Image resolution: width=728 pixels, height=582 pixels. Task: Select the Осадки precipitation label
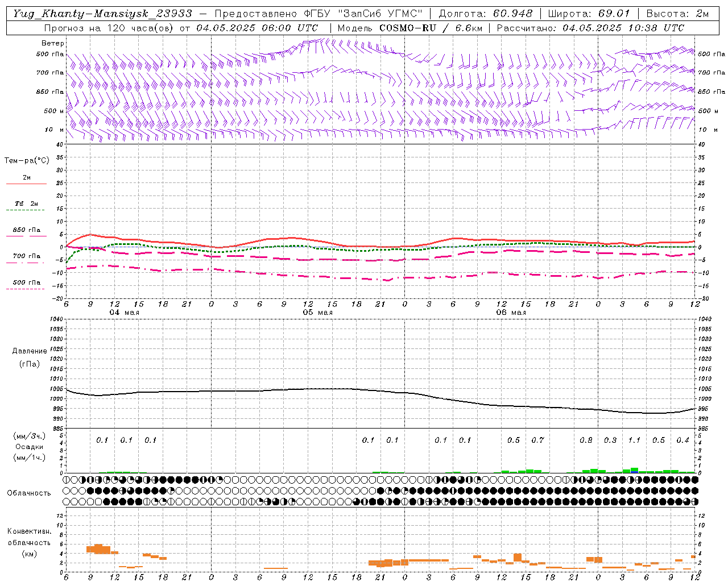pyautogui.click(x=30, y=447)
